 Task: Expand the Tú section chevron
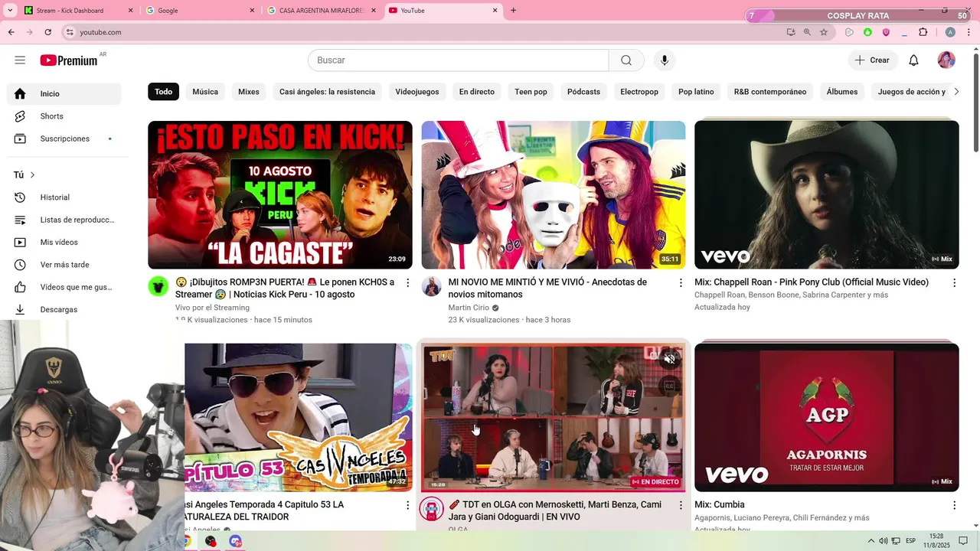pyautogui.click(x=32, y=175)
